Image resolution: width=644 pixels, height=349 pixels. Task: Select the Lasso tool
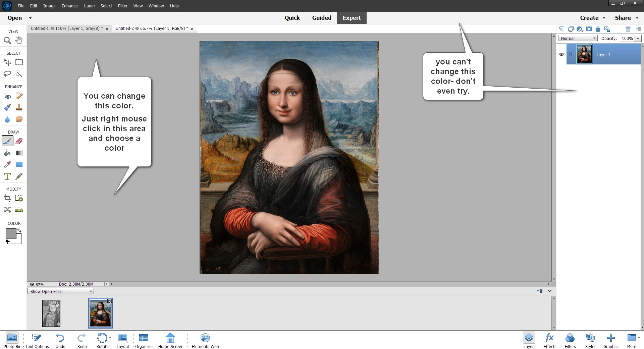click(7, 74)
